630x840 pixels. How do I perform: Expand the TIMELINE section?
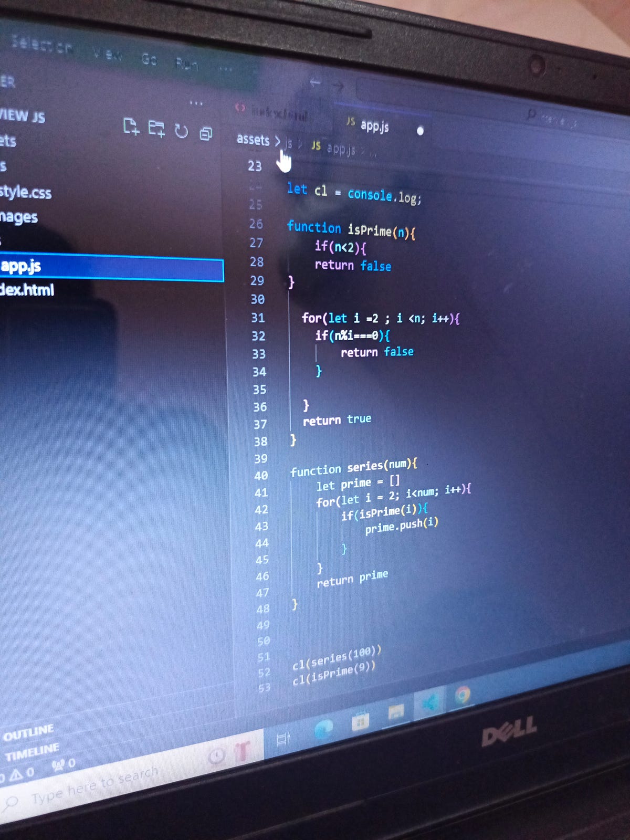click(32, 752)
